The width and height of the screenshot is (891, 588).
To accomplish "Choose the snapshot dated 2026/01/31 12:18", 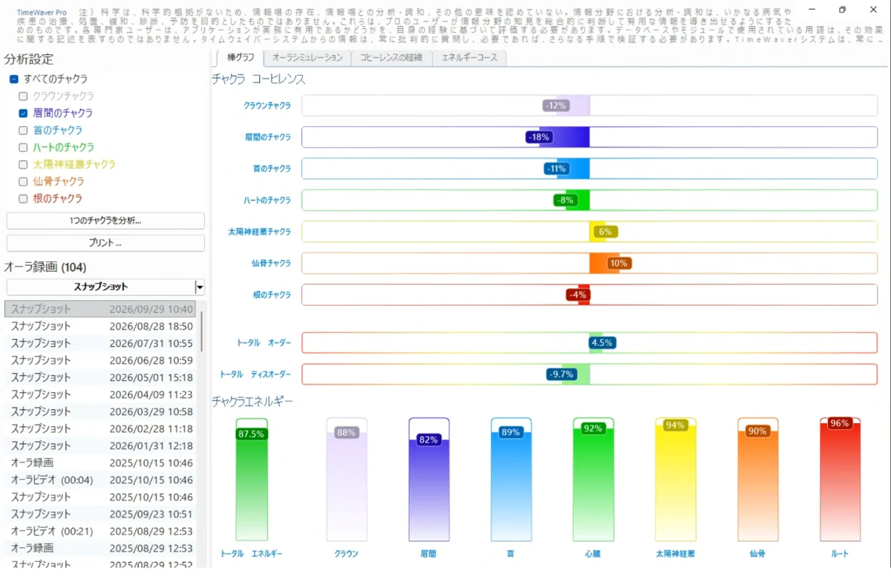I will coord(101,445).
